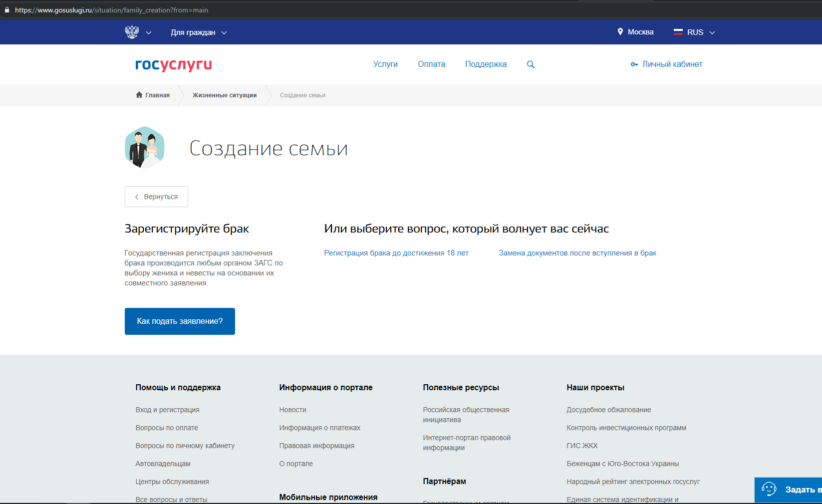
Task: Click the key icon beside Личный кабинет
Action: point(634,64)
